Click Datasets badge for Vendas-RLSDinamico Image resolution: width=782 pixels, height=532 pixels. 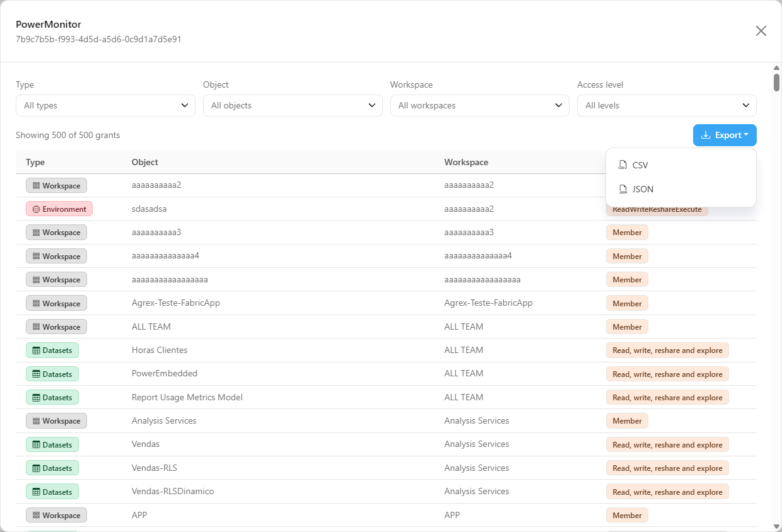coord(52,492)
